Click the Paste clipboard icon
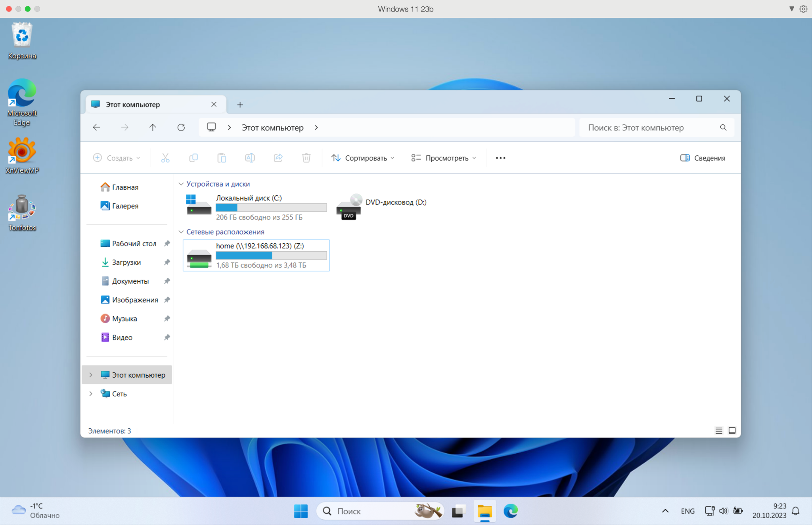The image size is (812, 525). 222,158
